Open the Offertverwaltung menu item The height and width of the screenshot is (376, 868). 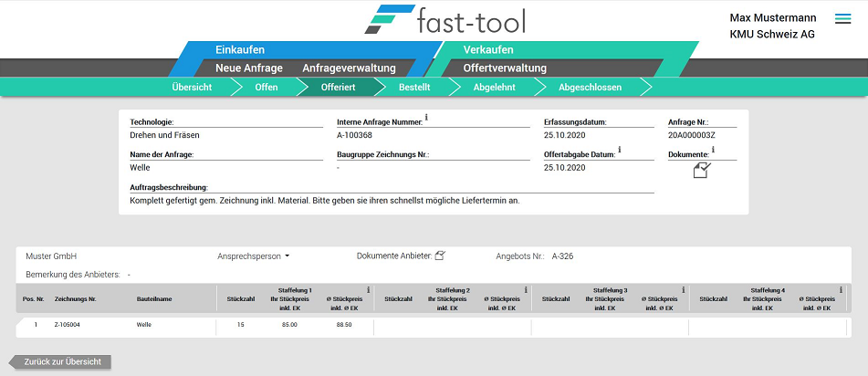click(x=505, y=68)
